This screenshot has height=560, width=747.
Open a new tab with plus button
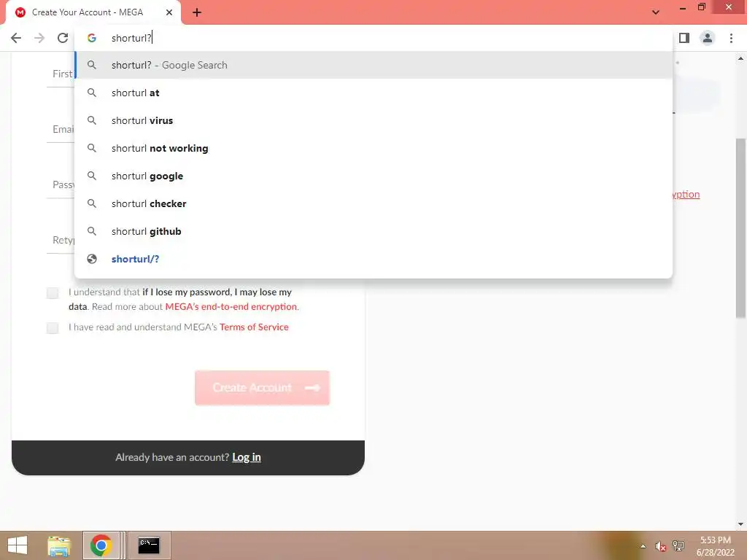click(197, 13)
